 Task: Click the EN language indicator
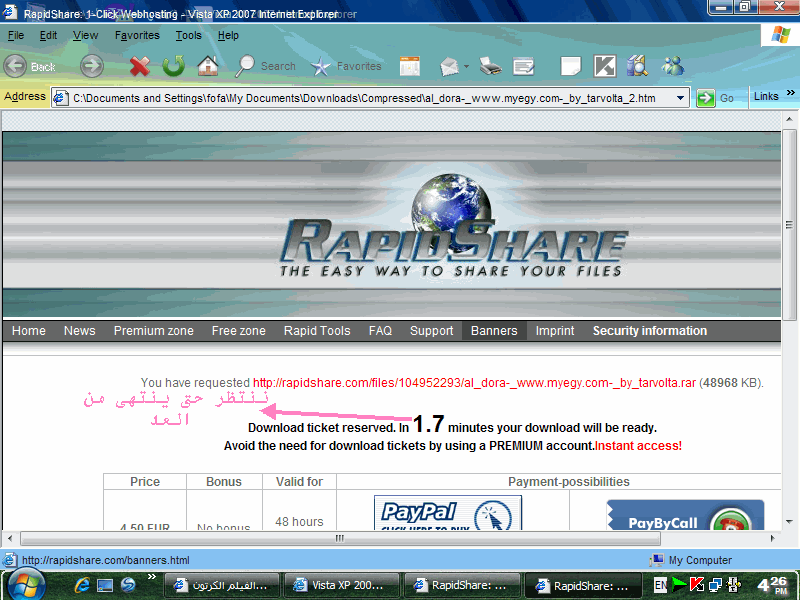click(x=660, y=585)
